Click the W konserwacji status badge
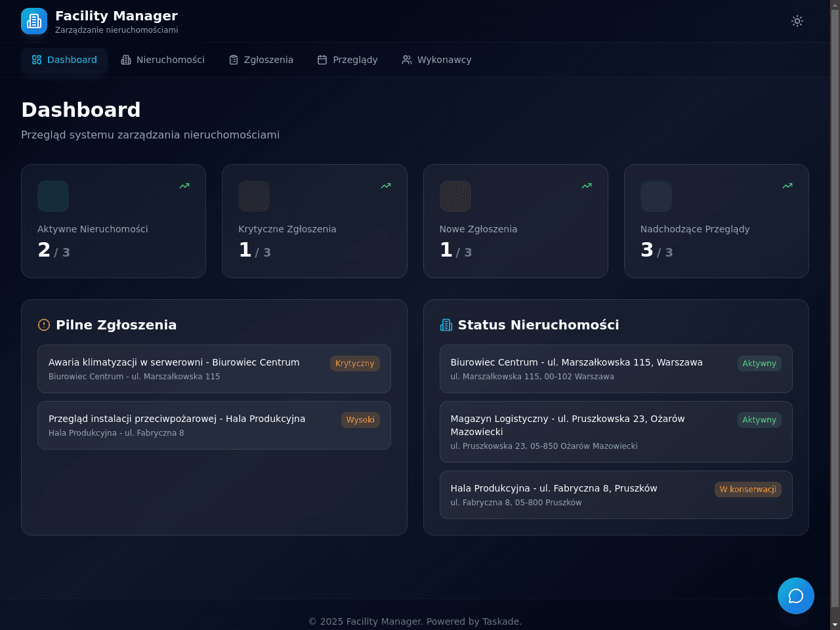 click(x=748, y=490)
